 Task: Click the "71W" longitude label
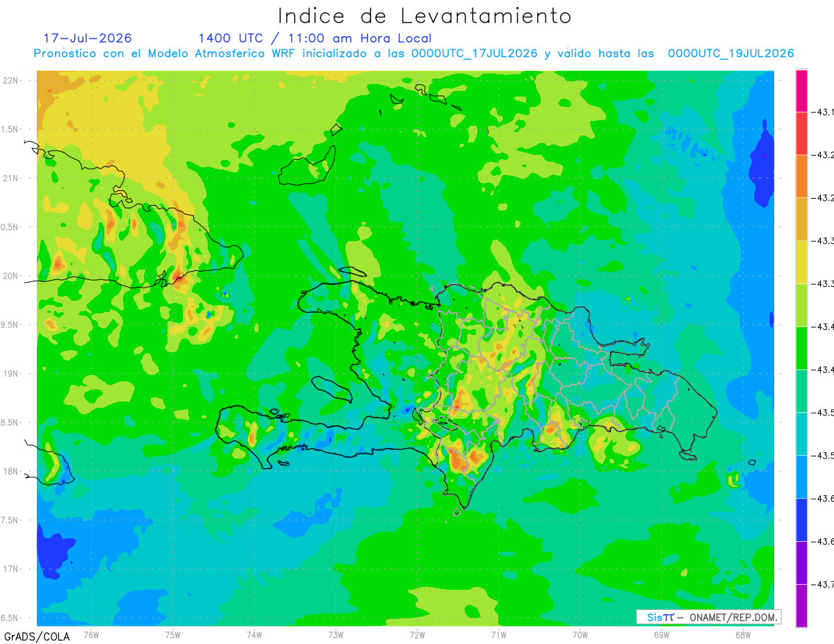tap(498, 634)
